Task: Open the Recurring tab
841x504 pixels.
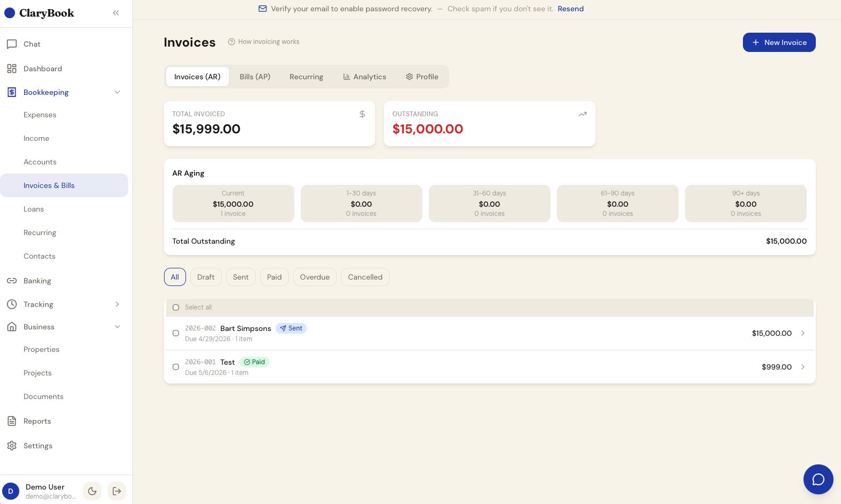Action: [x=307, y=77]
